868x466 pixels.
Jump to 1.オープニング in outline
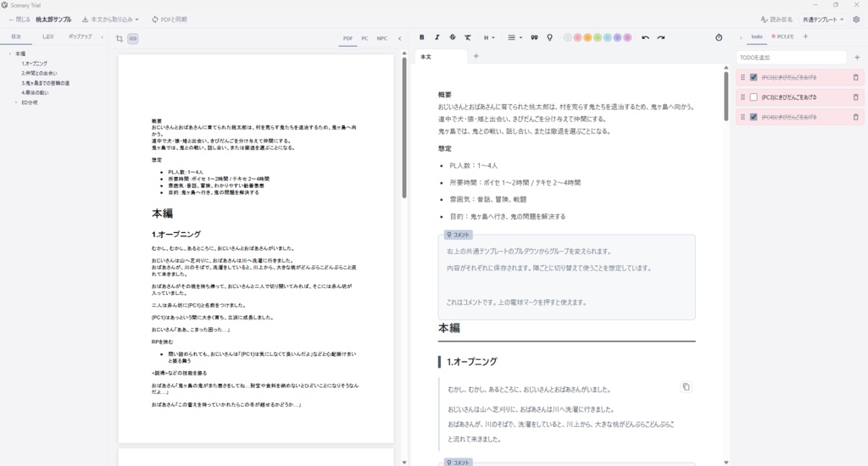(x=34, y=64)
